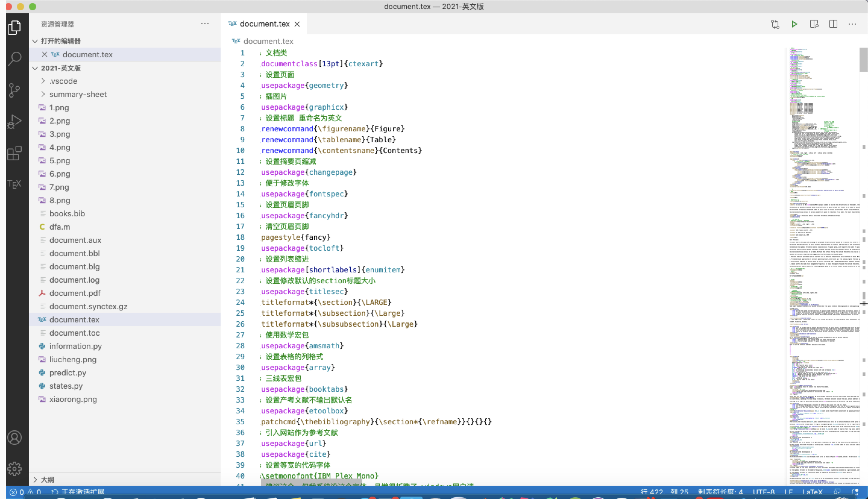The height and width of the screenshot is (499, 868).
Task: Click on the documentclass line of code
Action: (x=322, y=64)
